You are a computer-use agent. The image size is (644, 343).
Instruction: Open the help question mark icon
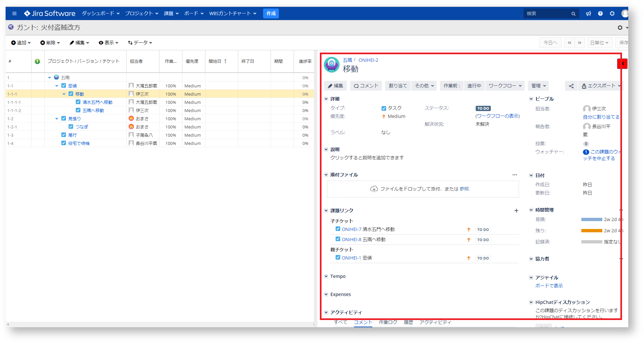point(600,13)
